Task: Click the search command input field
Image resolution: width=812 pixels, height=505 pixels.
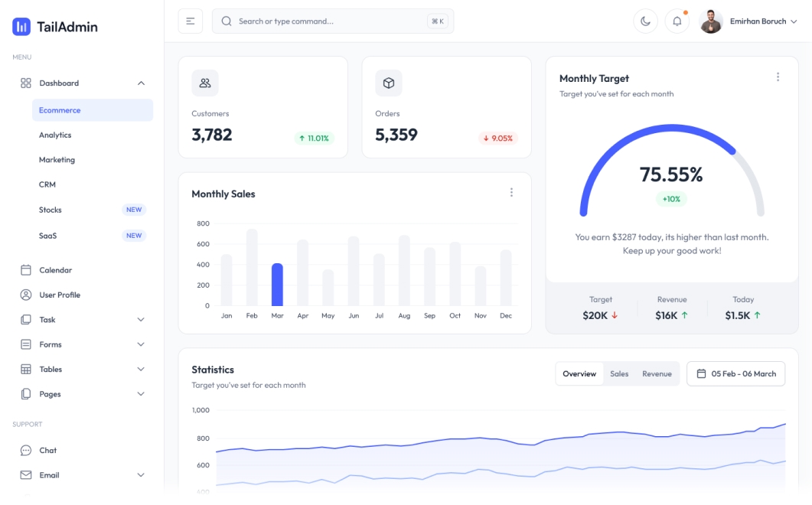Action: [x=321, y=21]
